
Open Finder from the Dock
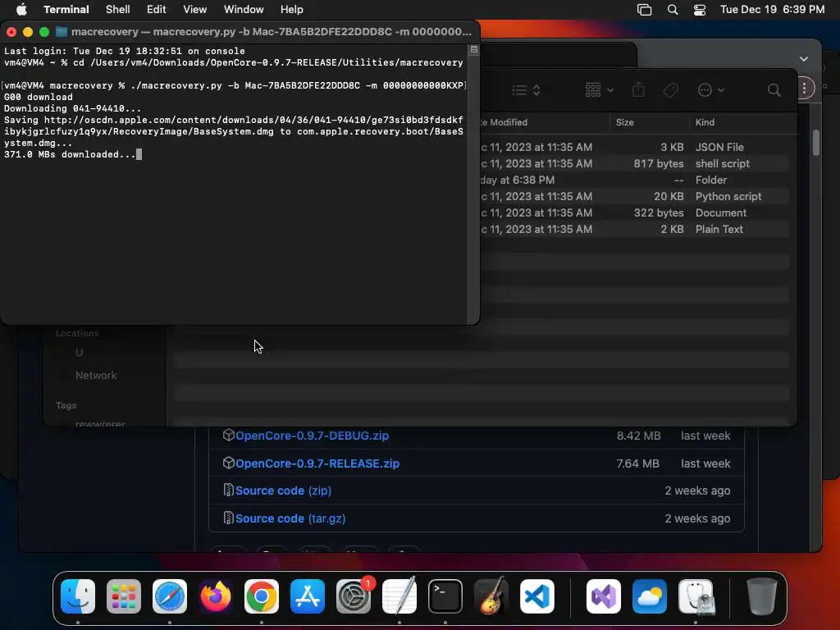pyautogui.click(x=78, y=596)
